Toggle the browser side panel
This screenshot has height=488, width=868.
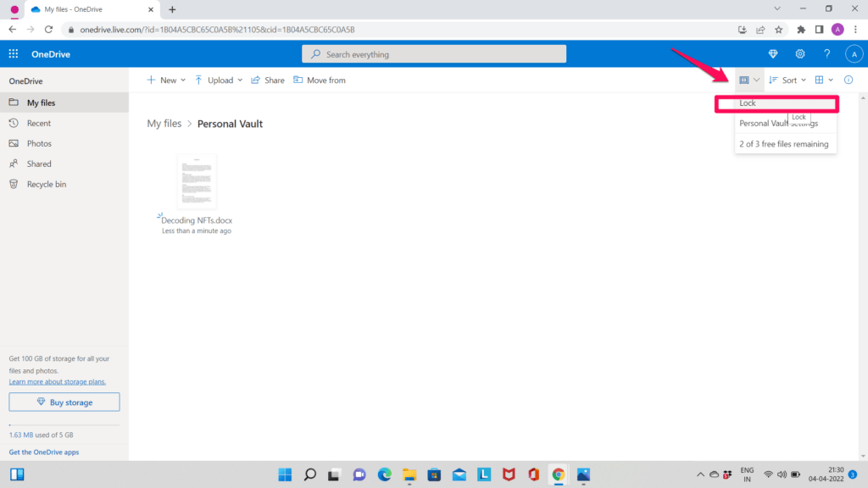point(819,28)
